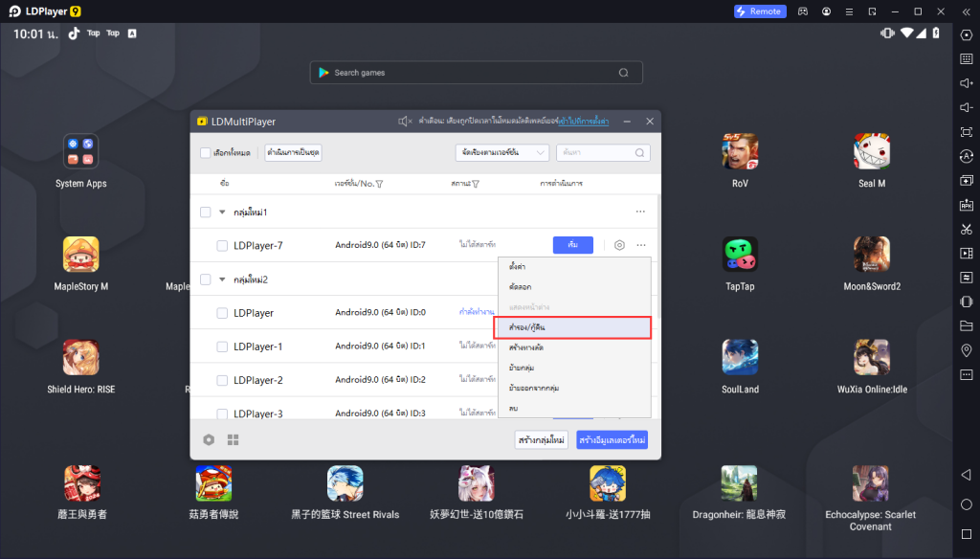The image size is (980, 559).
Task: Click the muted speaker icon in LDMultiPlayer header
Action: click(405, 122)
